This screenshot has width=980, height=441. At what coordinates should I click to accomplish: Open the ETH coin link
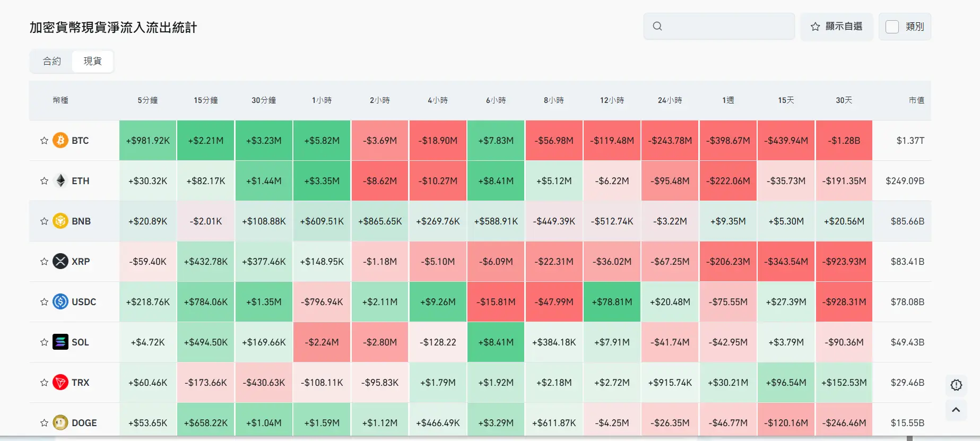tap(81, 181)
